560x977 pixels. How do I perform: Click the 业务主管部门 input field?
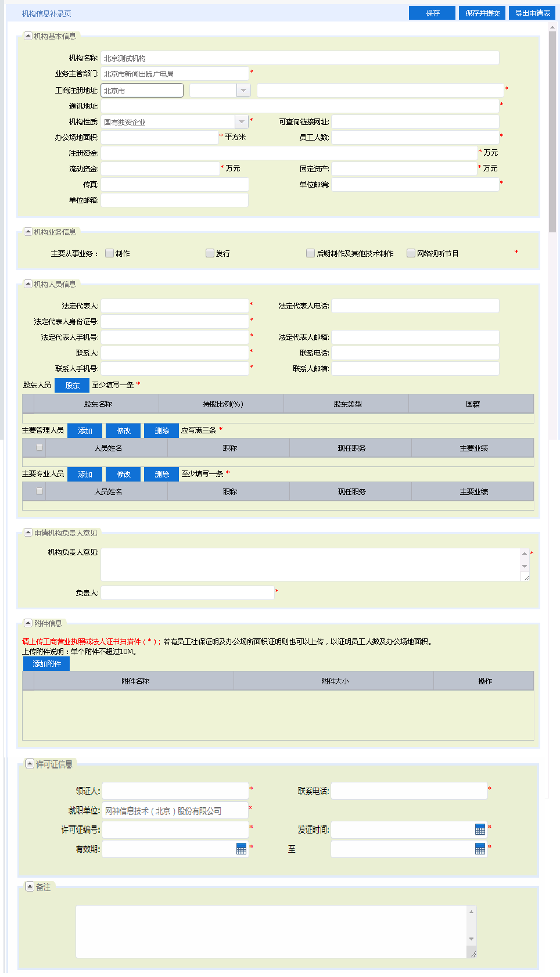click(175, 74)
